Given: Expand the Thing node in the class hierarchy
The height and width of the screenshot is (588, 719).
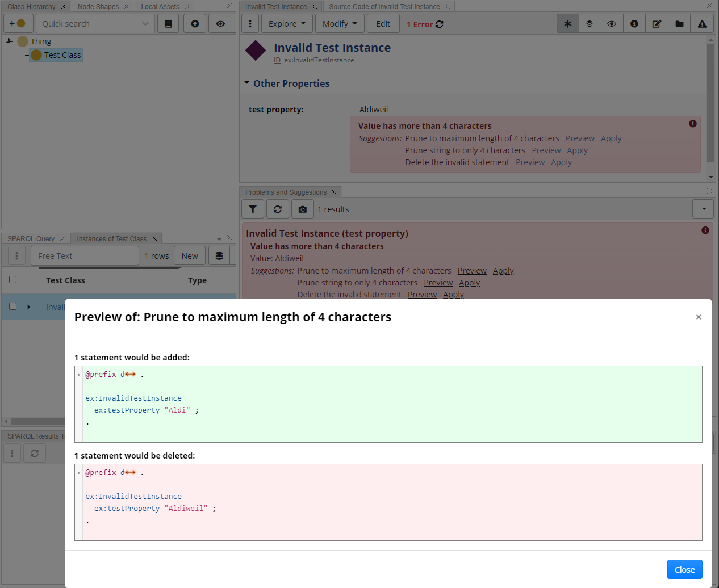Looking at the screenshot, I should pyautogui.click(x=7, y=41).
